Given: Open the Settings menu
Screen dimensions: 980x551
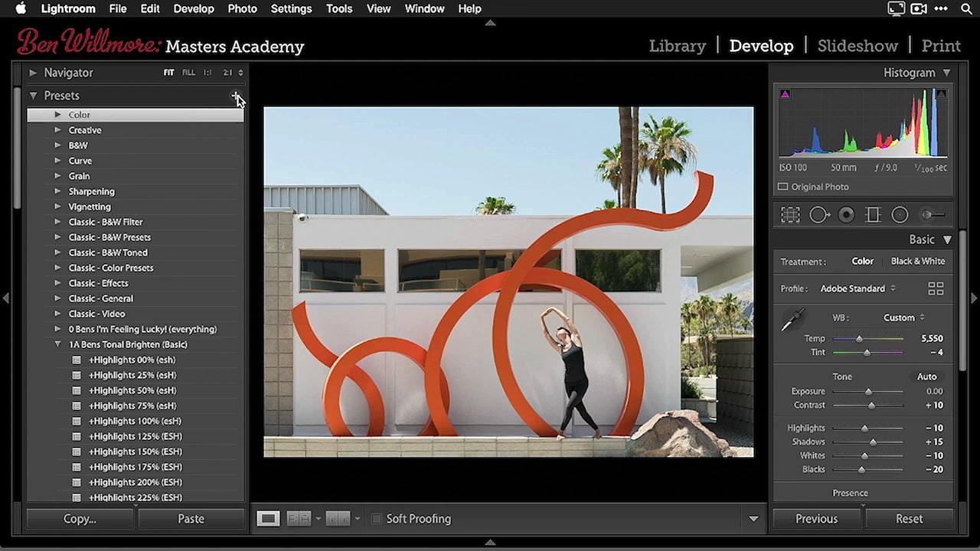Looking at the screenshot, I should [291, 8].
